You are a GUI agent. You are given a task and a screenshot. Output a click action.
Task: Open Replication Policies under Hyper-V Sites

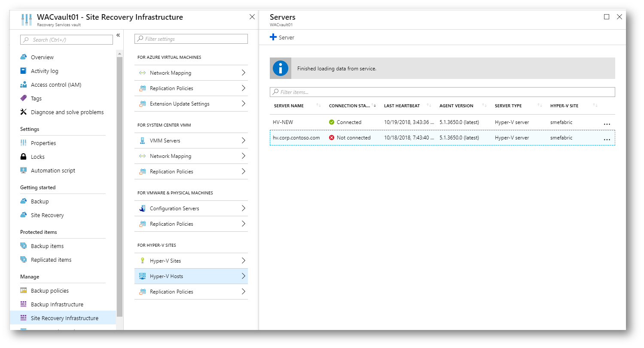click(191, 292)
